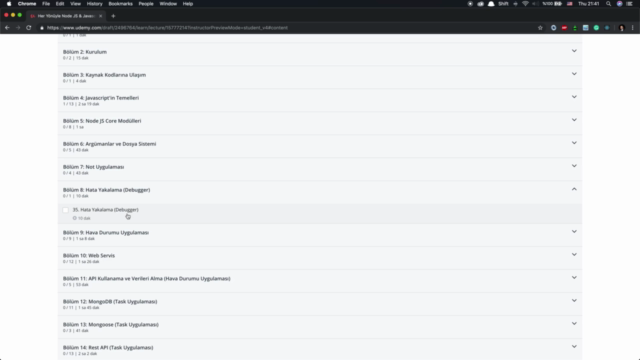The height and width of the screenshot is (360, 640).
Task: Click the 'Bölüm 2: Kurulum' title
Action: click(85, 52)
